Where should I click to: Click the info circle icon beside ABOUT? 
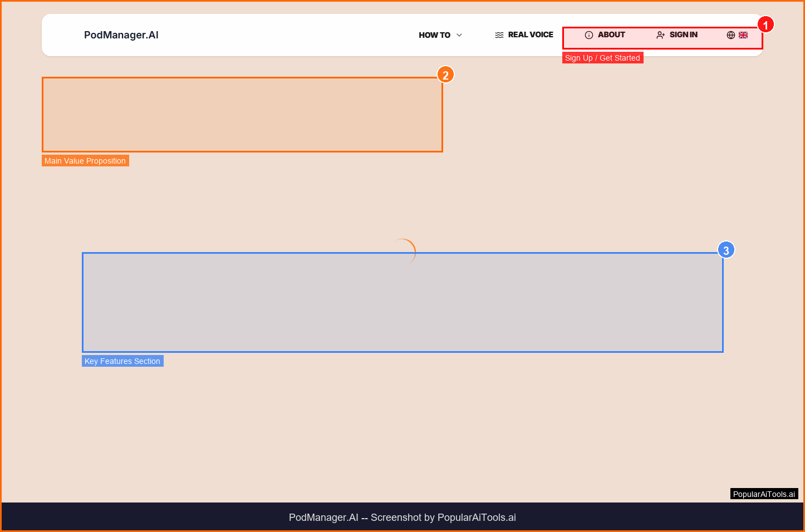tap(588, 35)
